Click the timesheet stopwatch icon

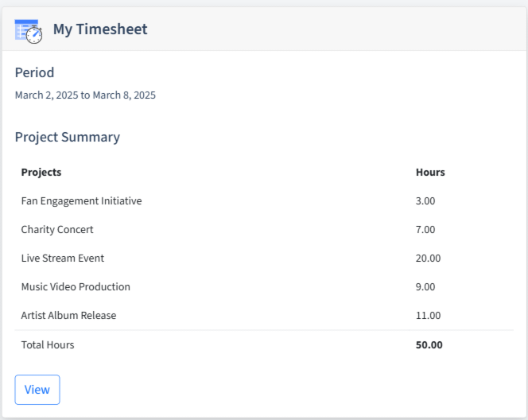(x=29, y=31)
